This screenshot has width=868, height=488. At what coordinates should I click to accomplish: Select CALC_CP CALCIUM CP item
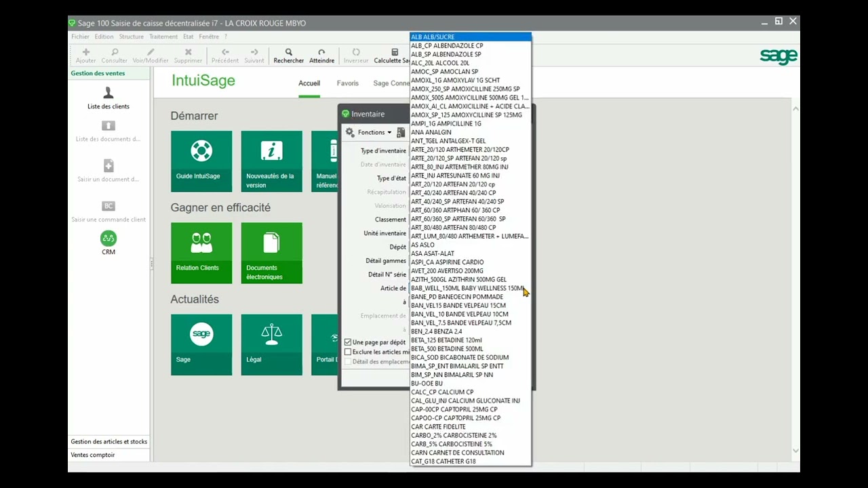(x=471, y=392)
